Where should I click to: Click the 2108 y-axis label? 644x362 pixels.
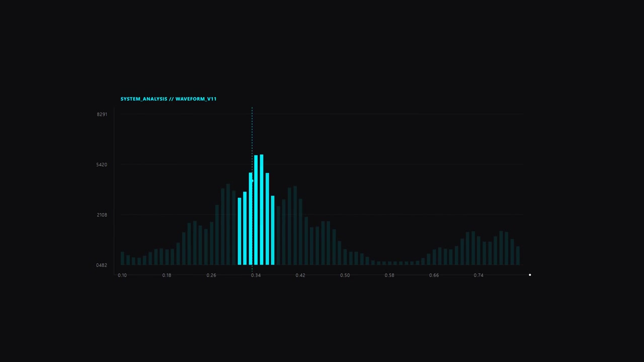coord(102,215)
